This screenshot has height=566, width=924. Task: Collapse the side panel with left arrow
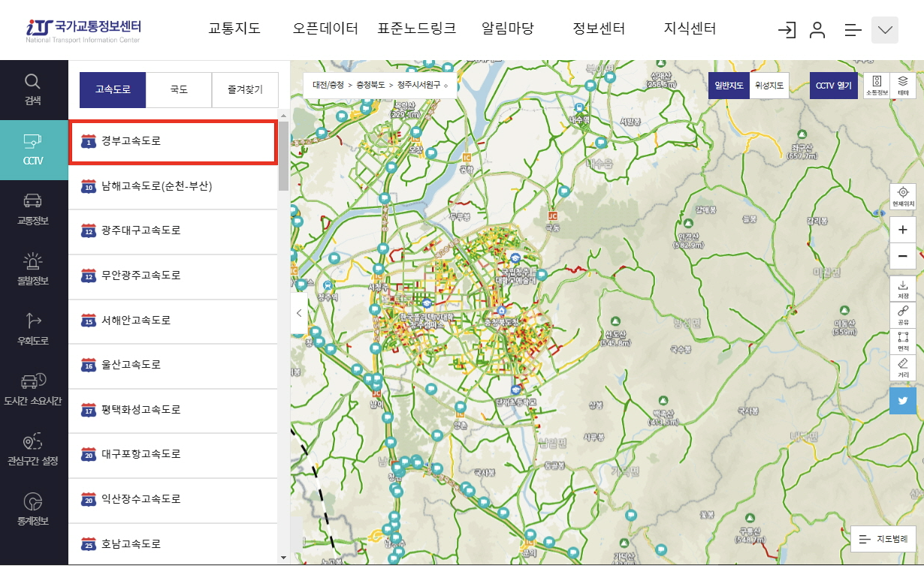coord(298,313)
